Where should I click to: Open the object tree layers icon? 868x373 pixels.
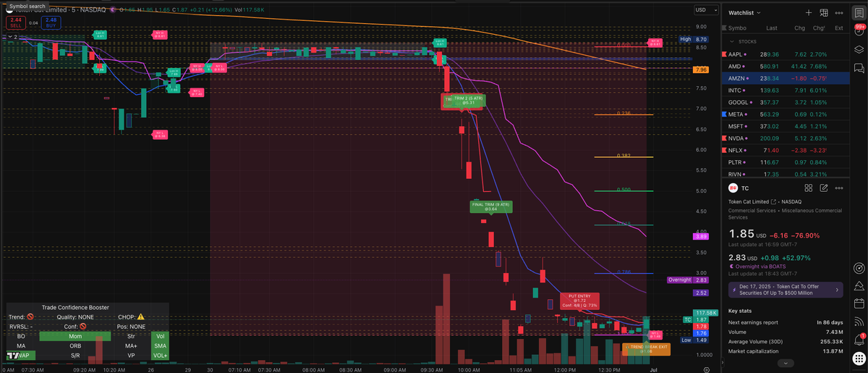[x=859, y=49]
